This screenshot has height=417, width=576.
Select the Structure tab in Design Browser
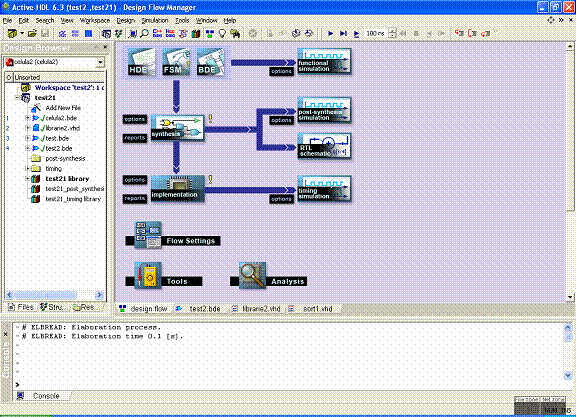pos(54,307)
